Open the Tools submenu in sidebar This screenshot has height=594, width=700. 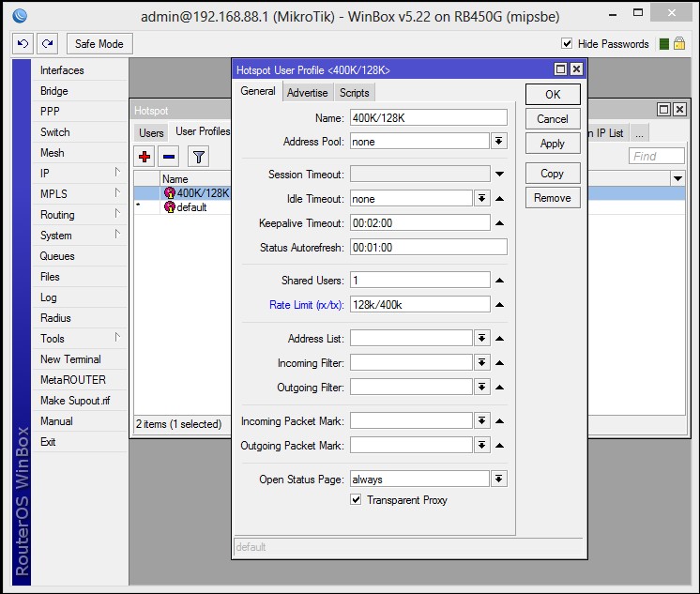point(80,339)
